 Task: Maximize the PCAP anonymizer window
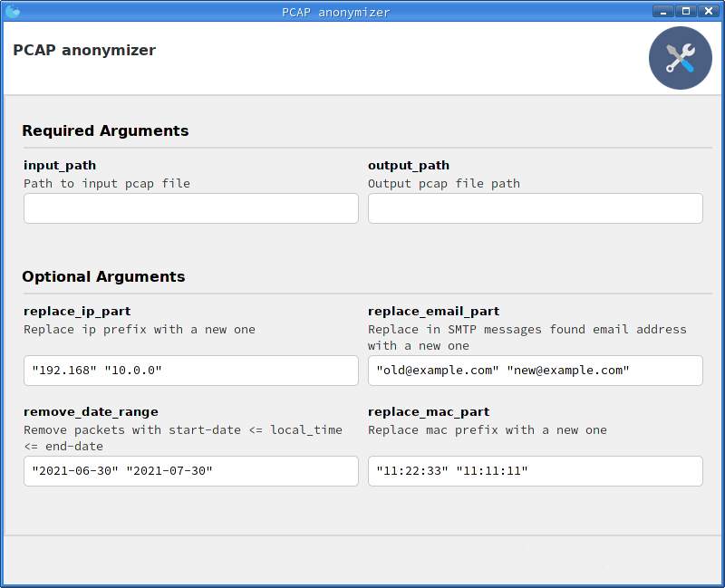687,12
